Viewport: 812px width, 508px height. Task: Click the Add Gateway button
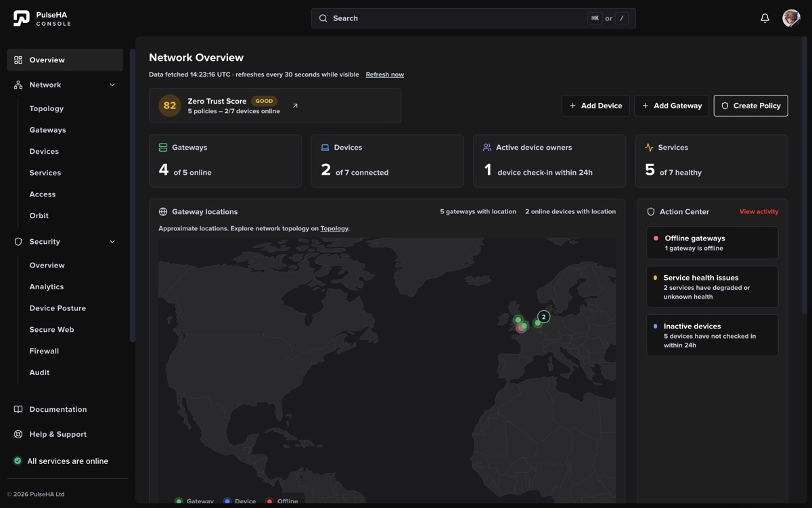tap(672, 106)
